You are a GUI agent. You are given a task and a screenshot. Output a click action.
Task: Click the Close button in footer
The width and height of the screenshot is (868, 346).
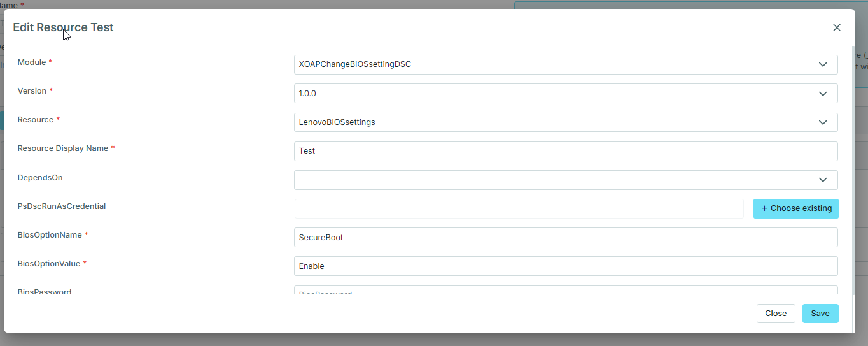click(x=776, y=314)
